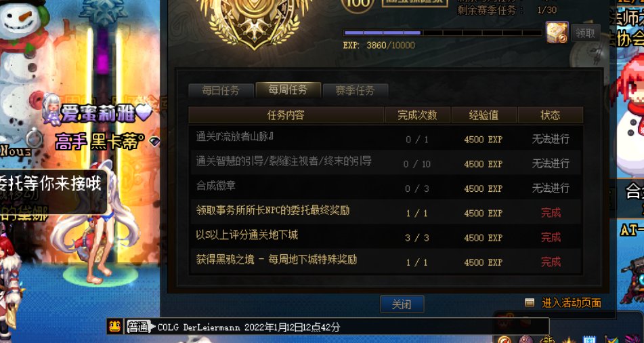This screenshot has width=644, height=343.
Task: Click the 合成徽章 task row
Action: click(x=385, y=188)
